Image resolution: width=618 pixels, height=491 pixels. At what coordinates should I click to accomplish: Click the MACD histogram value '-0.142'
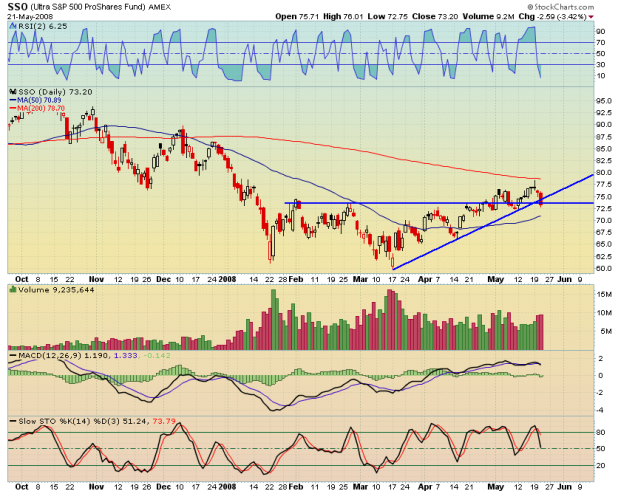(x=157, y=355)
